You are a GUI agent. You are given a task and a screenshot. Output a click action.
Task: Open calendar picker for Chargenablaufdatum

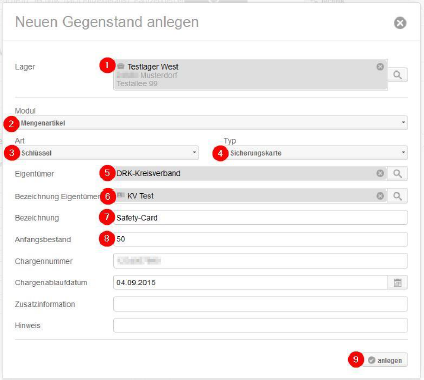click(397, 283)
